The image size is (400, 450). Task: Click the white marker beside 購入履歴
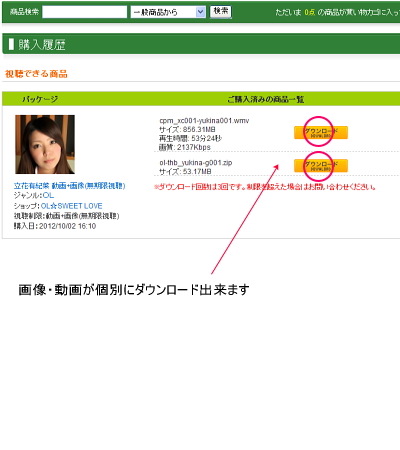pyautogui.click(x=11, y=44)
